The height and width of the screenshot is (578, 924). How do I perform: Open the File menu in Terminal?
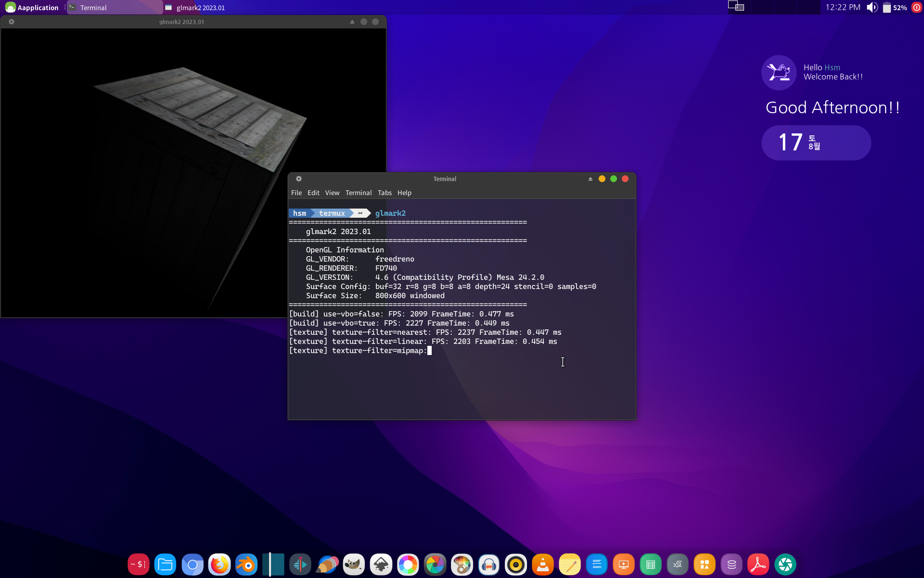(x=296, y=193)
